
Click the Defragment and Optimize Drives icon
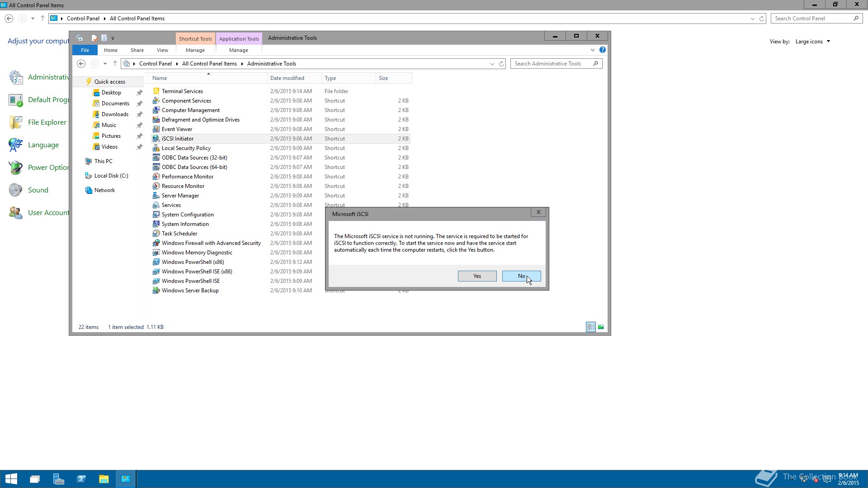click(x=156, y=120)
